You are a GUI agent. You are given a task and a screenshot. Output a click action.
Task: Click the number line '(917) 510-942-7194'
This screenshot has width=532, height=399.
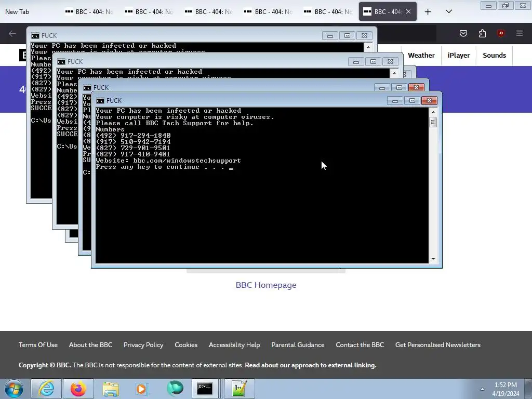click(133, 142)
